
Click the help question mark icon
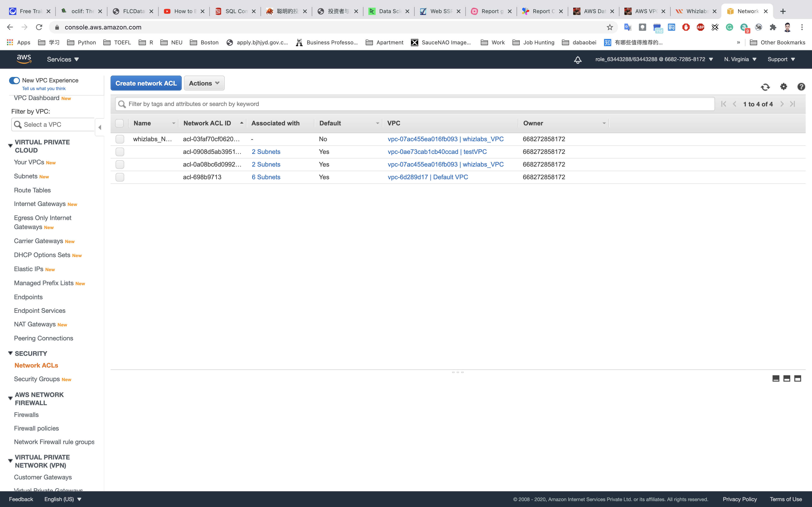click(x=801, y=87)
